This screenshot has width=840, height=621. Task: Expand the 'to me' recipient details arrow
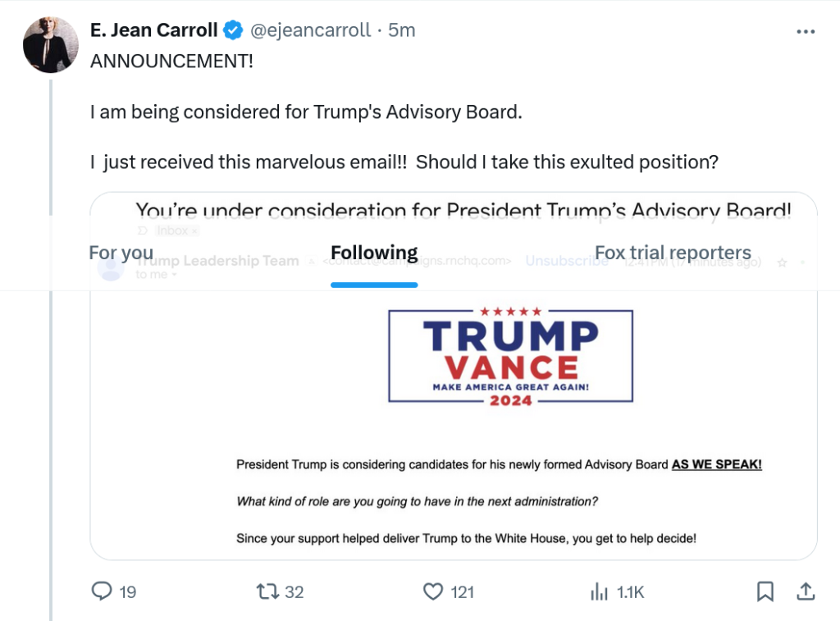tap(174, 276)
